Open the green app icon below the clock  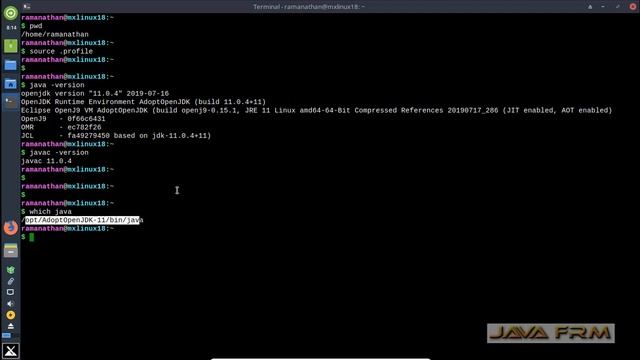(x=11, y=46)
